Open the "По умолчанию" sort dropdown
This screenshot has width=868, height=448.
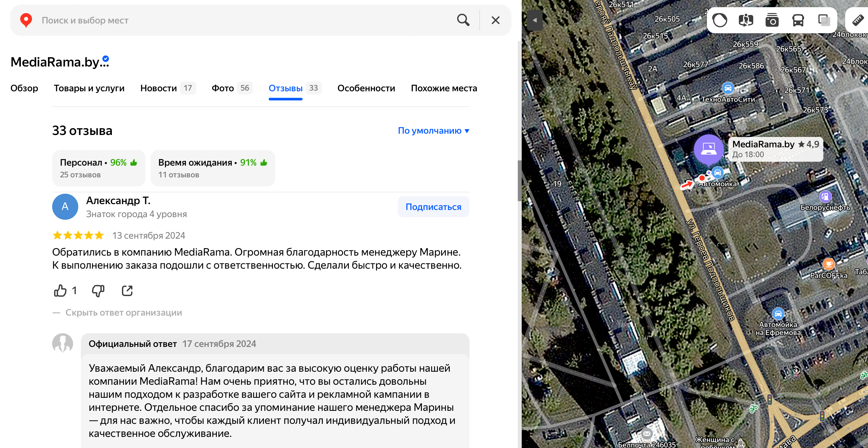433,131
